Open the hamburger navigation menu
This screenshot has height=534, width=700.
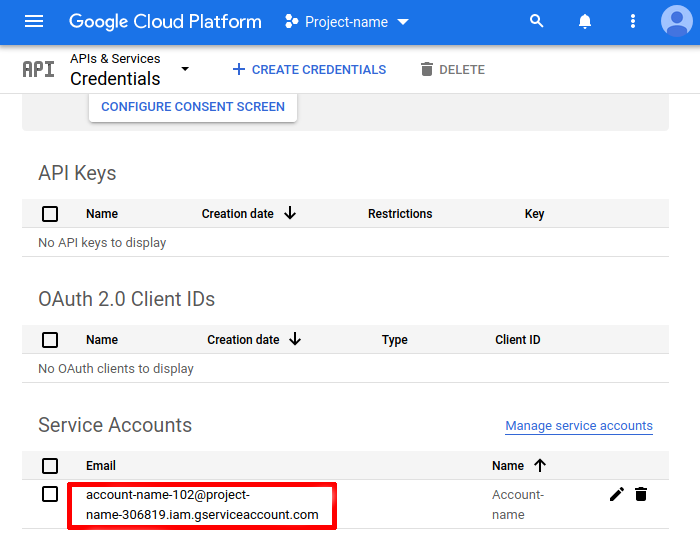click(34, 21)
